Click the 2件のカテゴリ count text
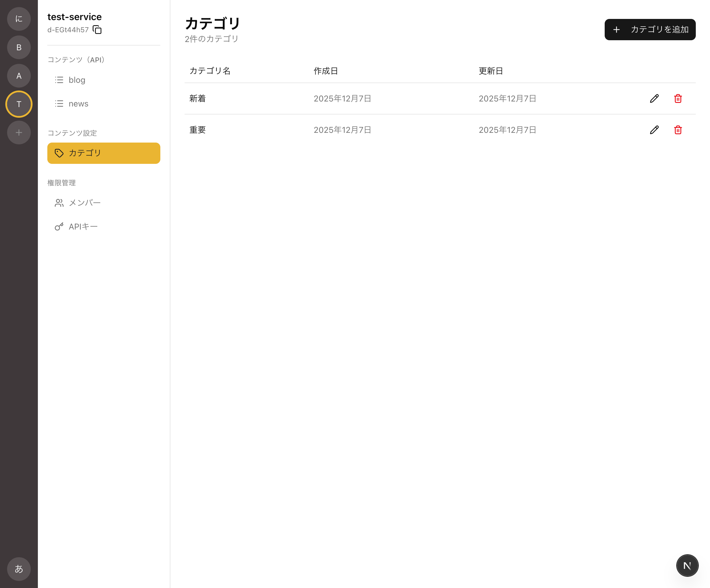Screen dimensions: 710x588 pyautogui.click(x=212, y=39)
